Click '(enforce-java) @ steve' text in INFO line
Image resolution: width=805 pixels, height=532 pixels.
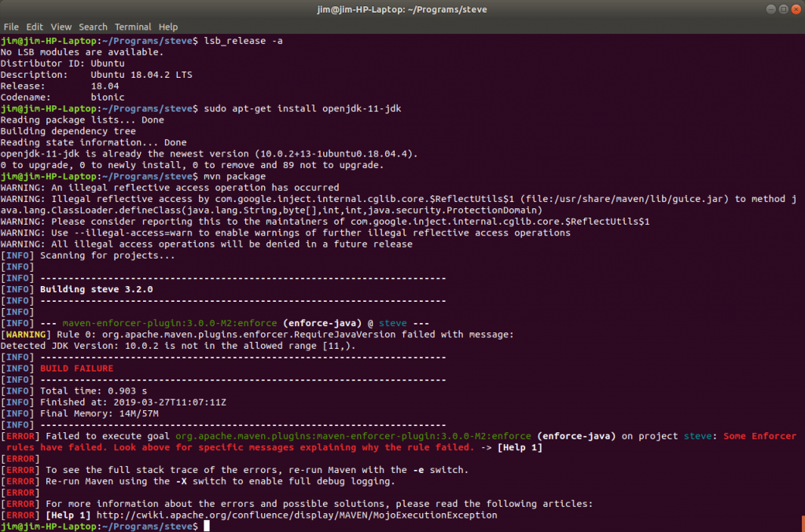pyautogui.click(x=344, y=323)
